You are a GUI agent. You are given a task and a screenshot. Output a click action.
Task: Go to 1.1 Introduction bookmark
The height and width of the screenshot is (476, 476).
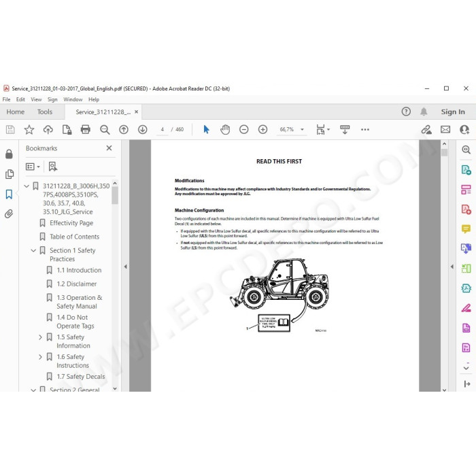[79, 270]
